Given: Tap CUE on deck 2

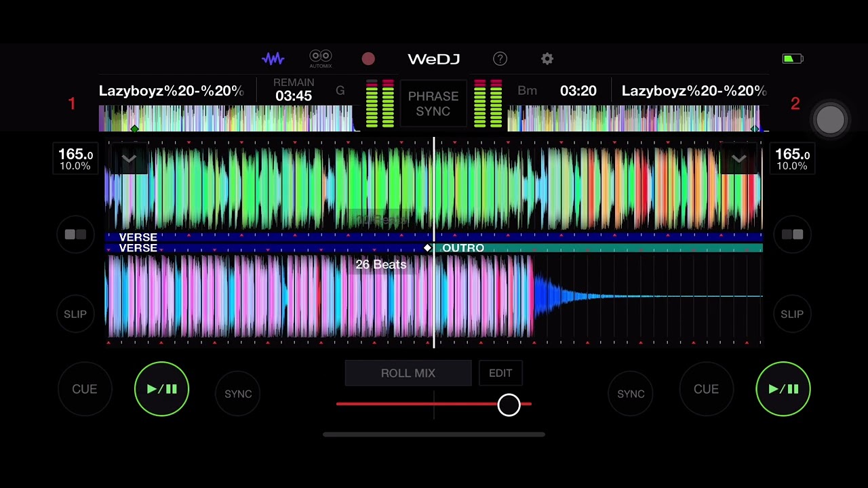Looking at the screenshot, I should (706, 389).
